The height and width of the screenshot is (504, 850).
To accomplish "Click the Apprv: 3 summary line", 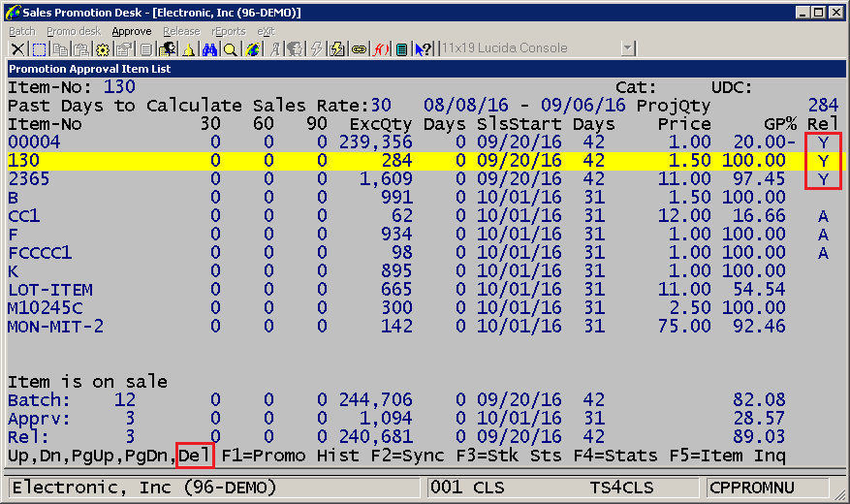I will [x=396, y=419].
